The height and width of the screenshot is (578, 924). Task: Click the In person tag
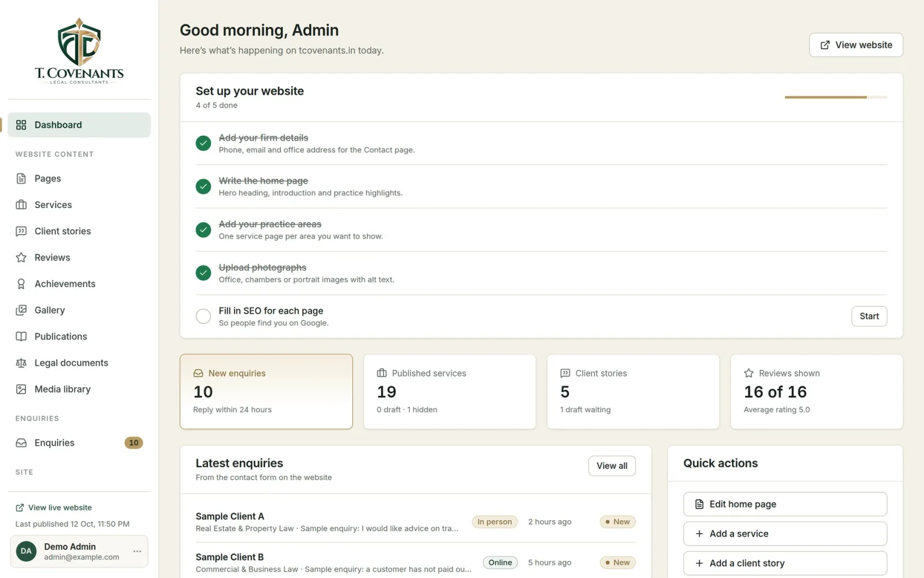[494, 522]
